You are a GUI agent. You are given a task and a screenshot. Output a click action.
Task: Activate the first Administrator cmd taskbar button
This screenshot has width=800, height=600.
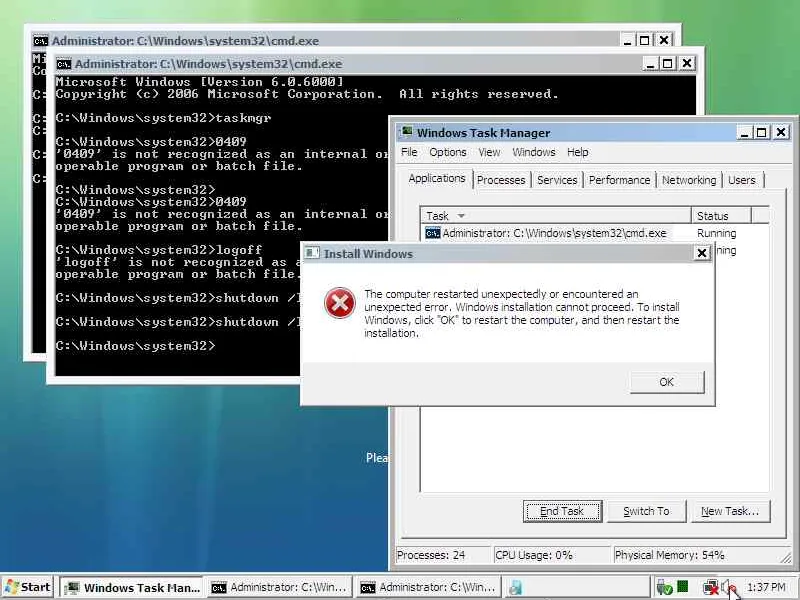[x=279, y=588]
